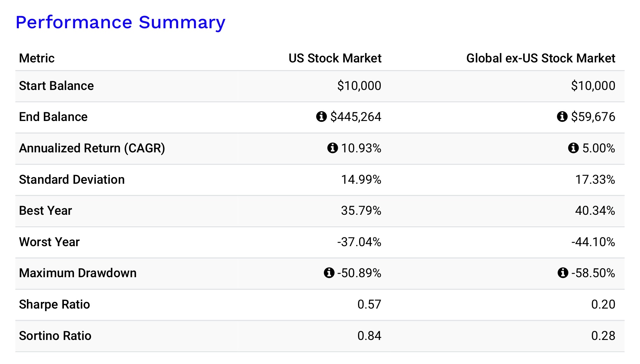This screenshot has height=364, width=640.
Task: Click the Metric column header
Action: (37, 58)
